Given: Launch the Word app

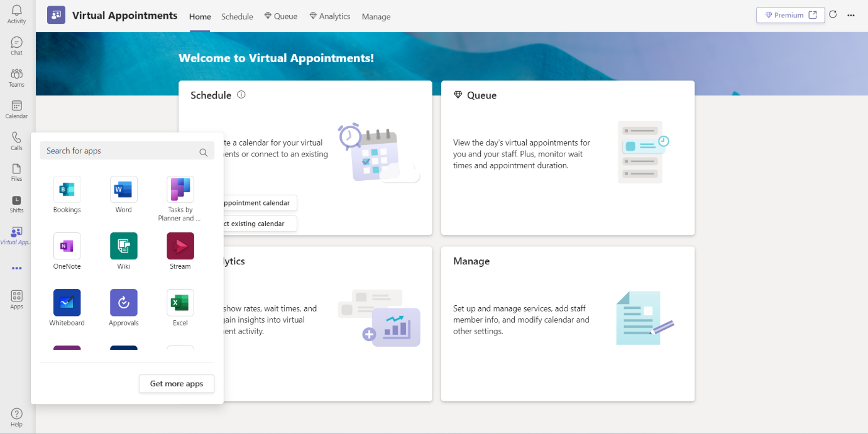Looking at the screenshot, I should coord(124,195).
